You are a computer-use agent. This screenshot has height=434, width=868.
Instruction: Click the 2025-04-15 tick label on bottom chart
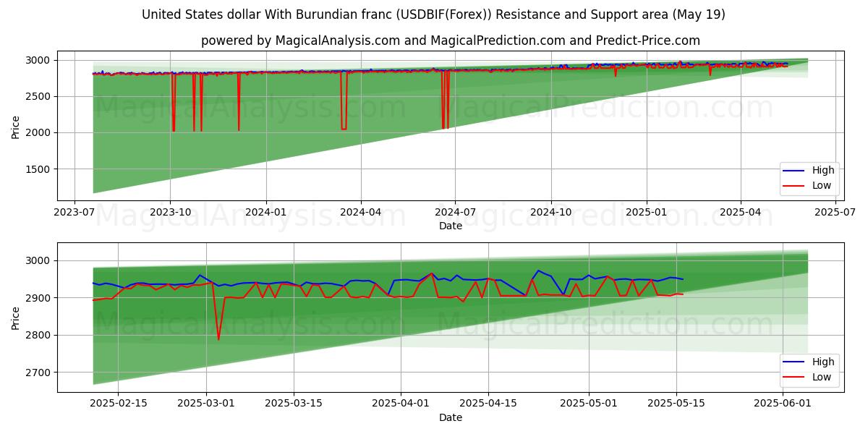(488, 404)
